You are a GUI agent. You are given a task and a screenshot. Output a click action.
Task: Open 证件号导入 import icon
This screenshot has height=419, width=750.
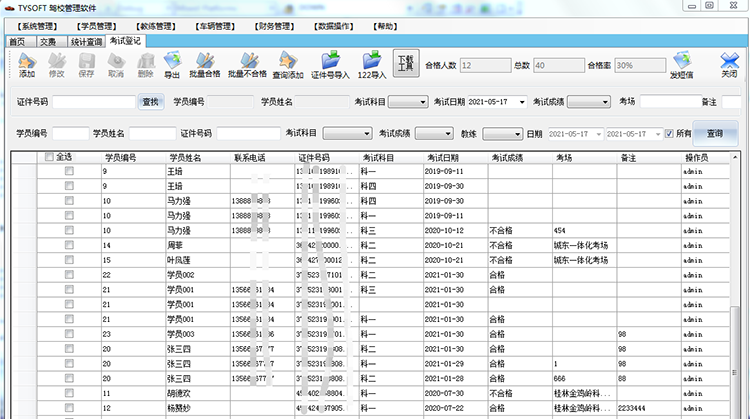329,65
